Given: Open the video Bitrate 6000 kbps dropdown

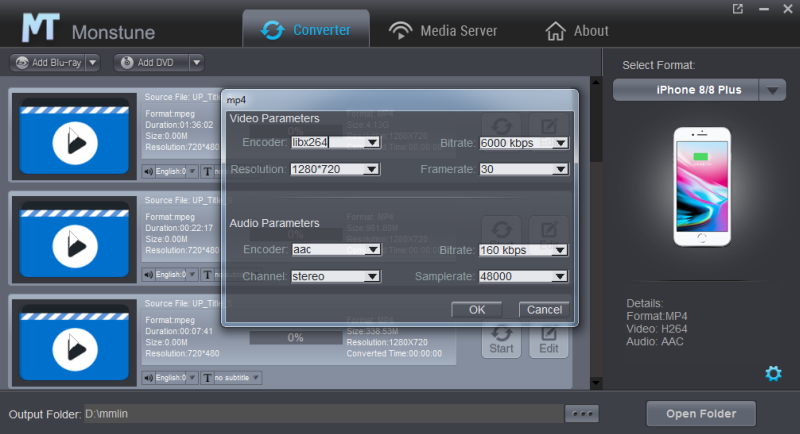Looking at the screenshot, I should pyautogui.click(x=561, y=143).
